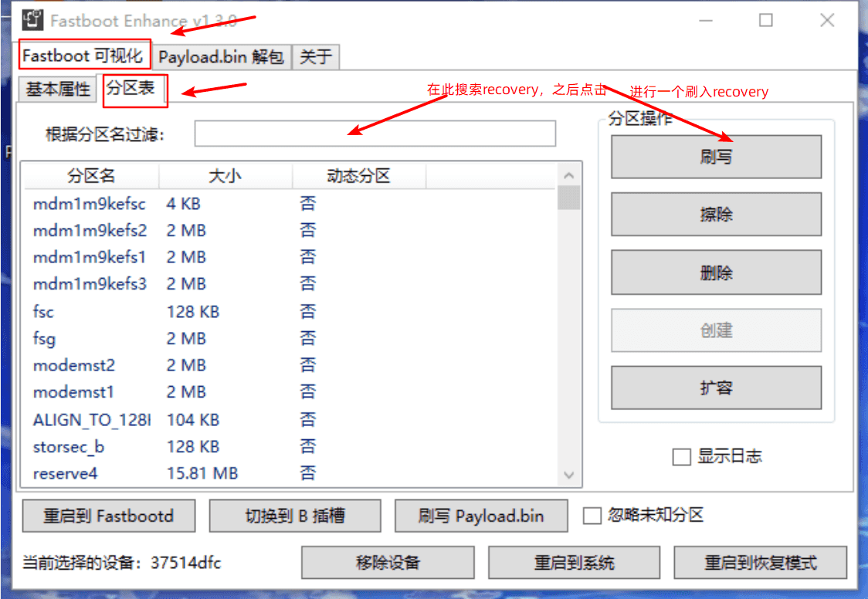Open the 关于 tab
The image size is (868, 599).
[316, 57]
